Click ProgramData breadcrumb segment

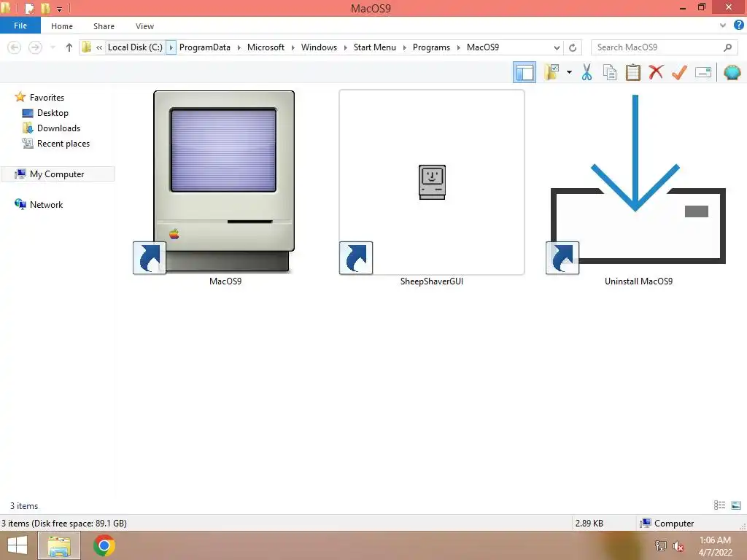pyautogui.click(x=205, y=47)
